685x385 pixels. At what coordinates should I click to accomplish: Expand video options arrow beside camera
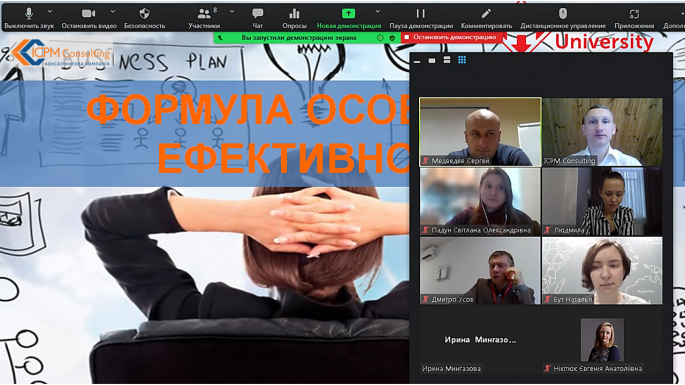click(113, 11)
